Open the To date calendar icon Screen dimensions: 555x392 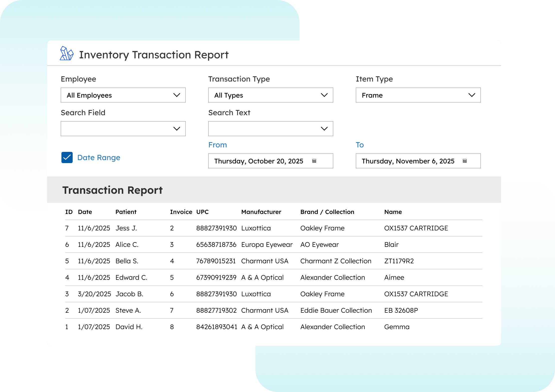click(x=465, y=161)
